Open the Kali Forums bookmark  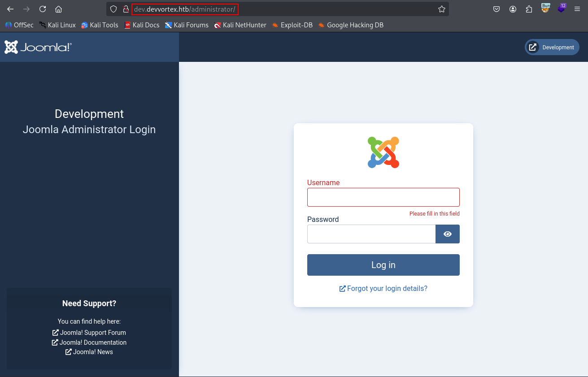pyautogui.click(x=187, y=25)
